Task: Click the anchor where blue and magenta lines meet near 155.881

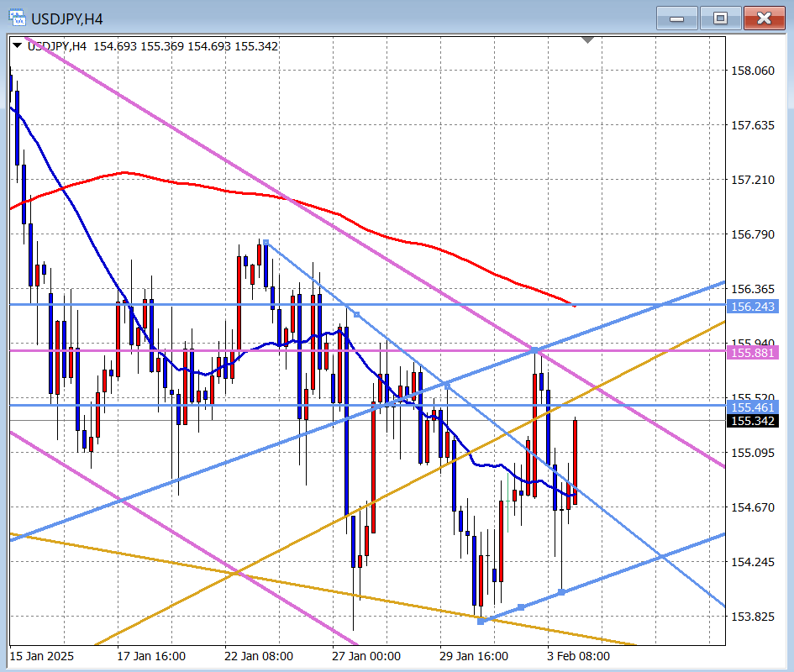Action: click(x=534, y=349)
